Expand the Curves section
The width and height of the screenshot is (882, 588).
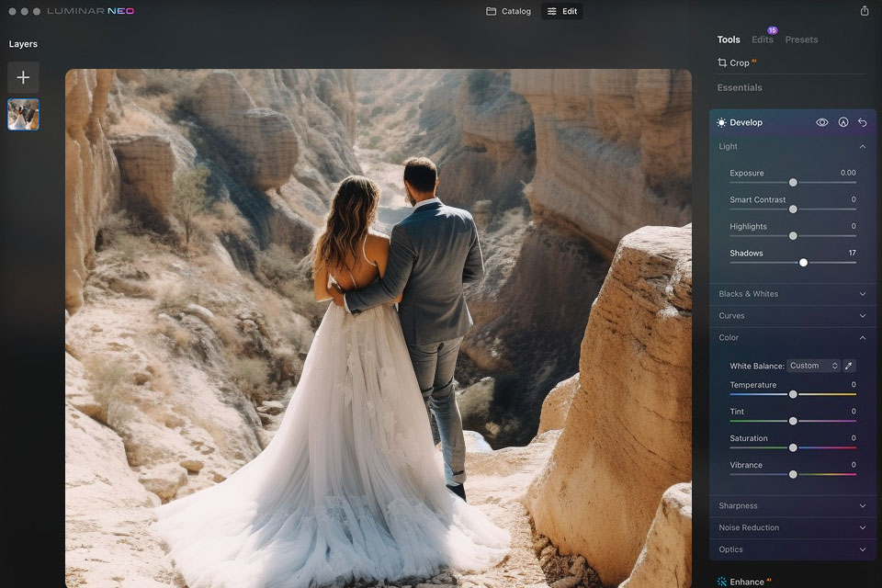coord(793,316)
